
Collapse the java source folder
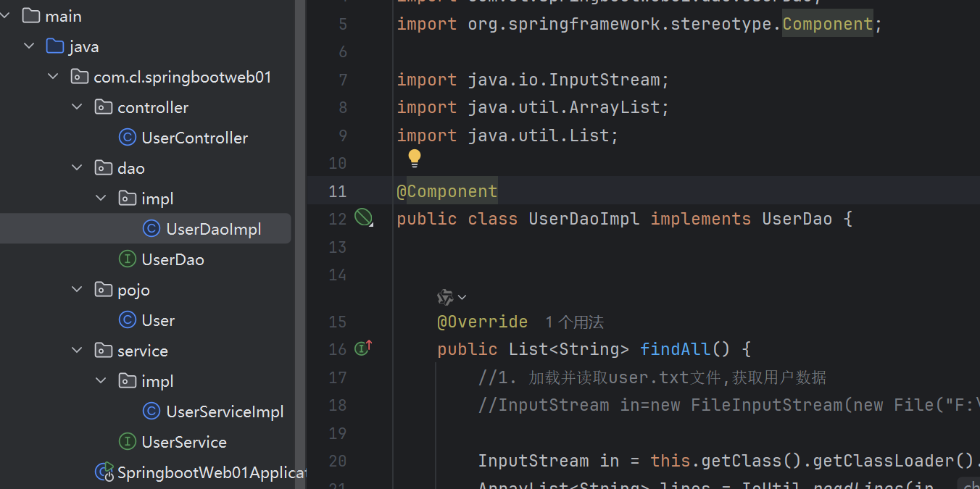[29, 46]
